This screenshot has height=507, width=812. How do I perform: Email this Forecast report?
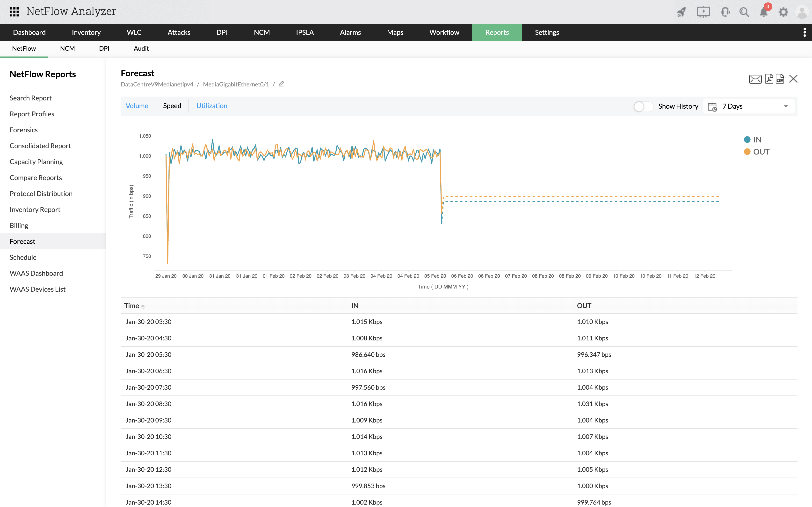coord(755,79)
